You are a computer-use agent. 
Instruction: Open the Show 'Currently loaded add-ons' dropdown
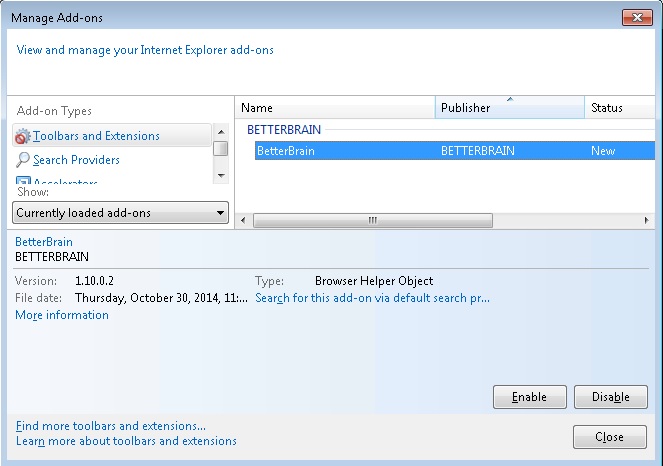pyautogui.click(x=121, y=213)
